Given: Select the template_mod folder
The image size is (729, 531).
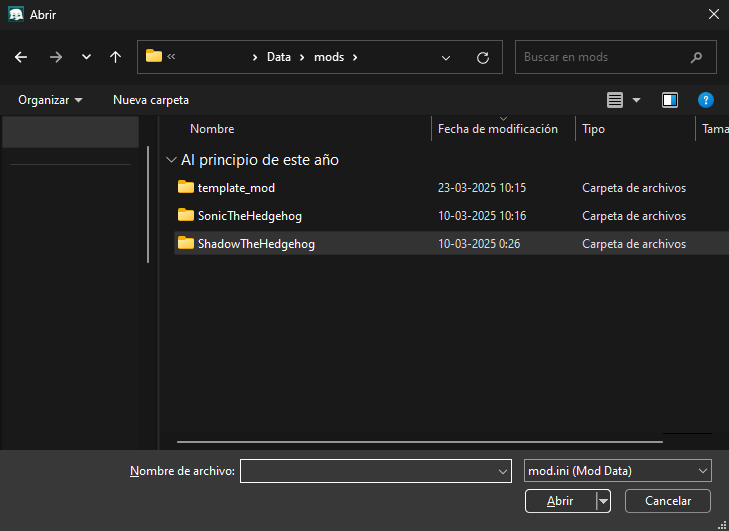Looking at the screenshot, I should [x=236, y=188].
